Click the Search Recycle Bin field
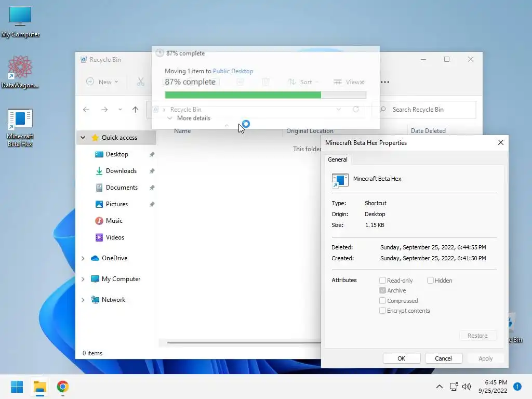The image size is (532, 399). pyautogui.click(x=424, y=110)
